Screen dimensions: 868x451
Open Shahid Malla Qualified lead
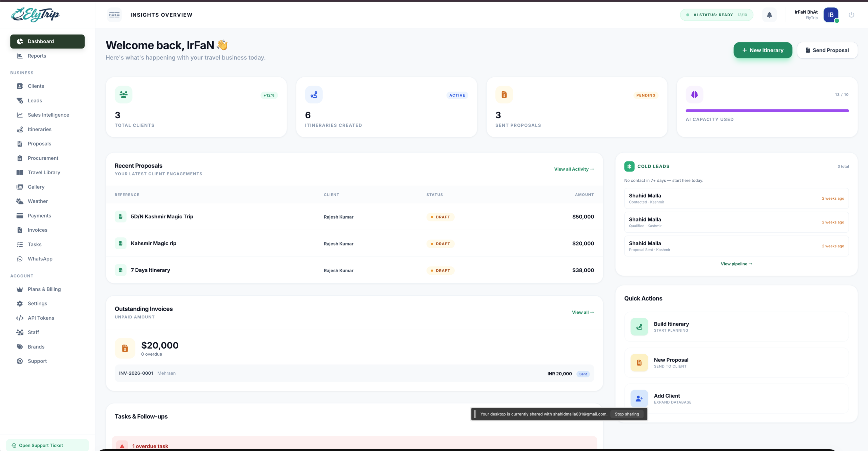click(x=736, y=222)
